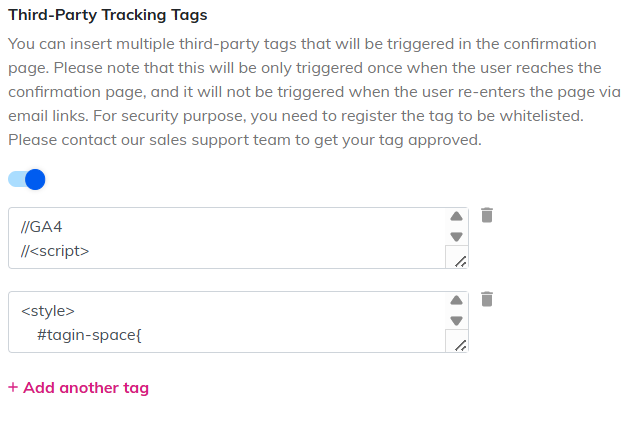Grab the GA4 text area resize handle
This screenshot has width=625, height=424.
460,260
